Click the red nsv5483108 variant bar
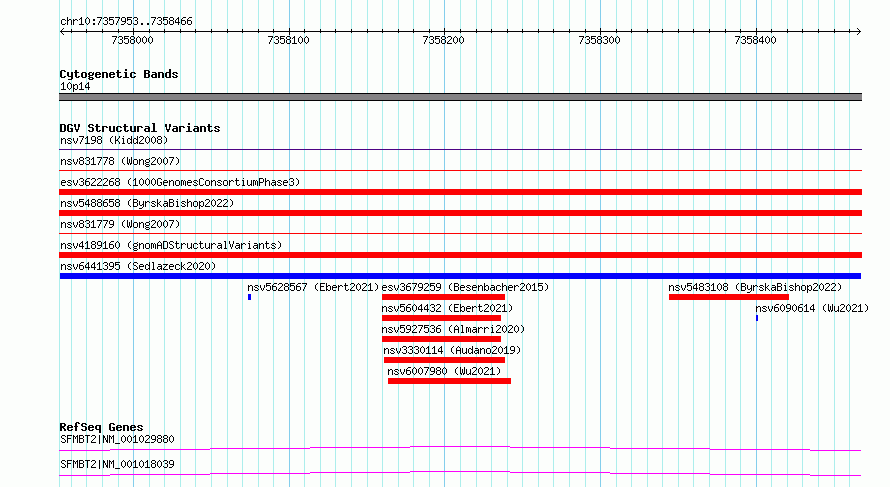The image size is (890, 487). coord(729,297)
